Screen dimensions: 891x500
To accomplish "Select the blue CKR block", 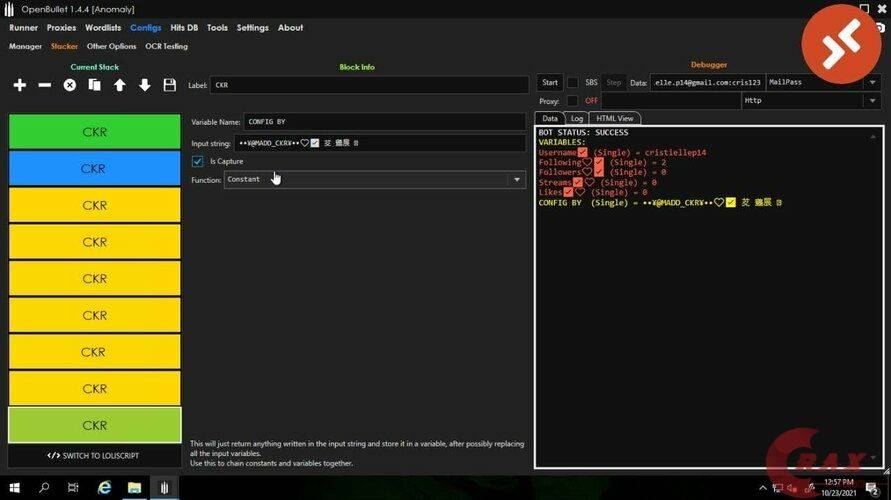I will pos(94,169).
